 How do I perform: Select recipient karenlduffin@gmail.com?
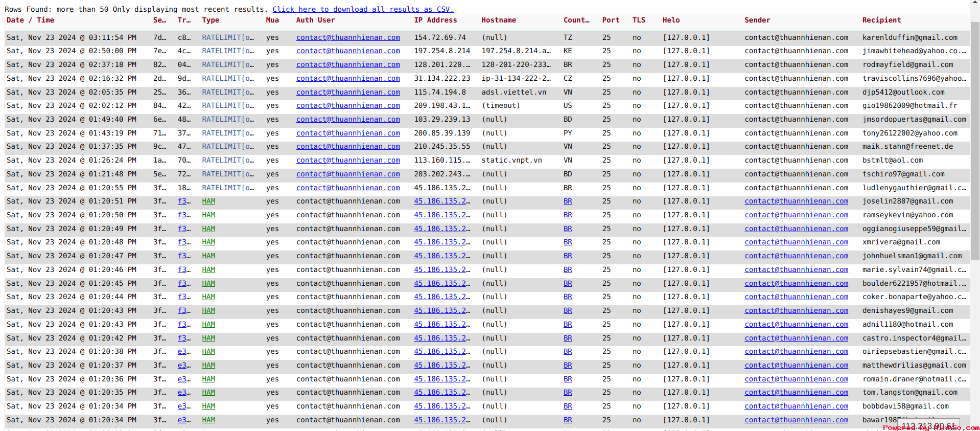(x=910, y=37)
